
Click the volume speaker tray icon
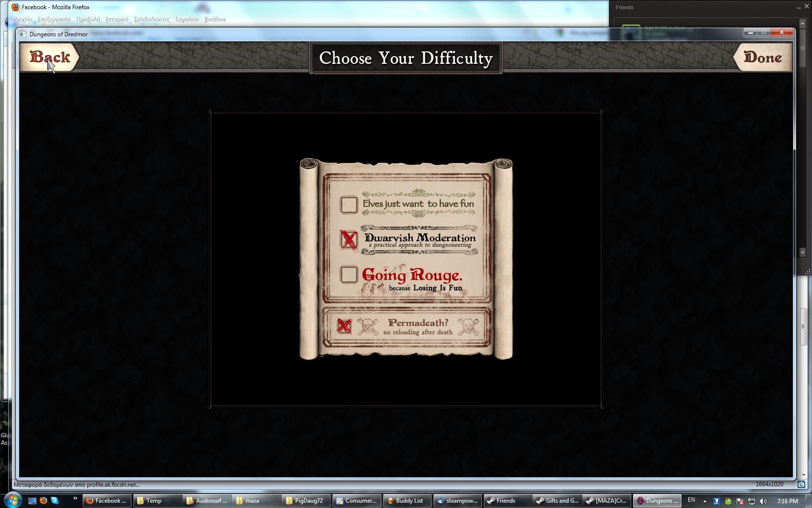[763, 501]
